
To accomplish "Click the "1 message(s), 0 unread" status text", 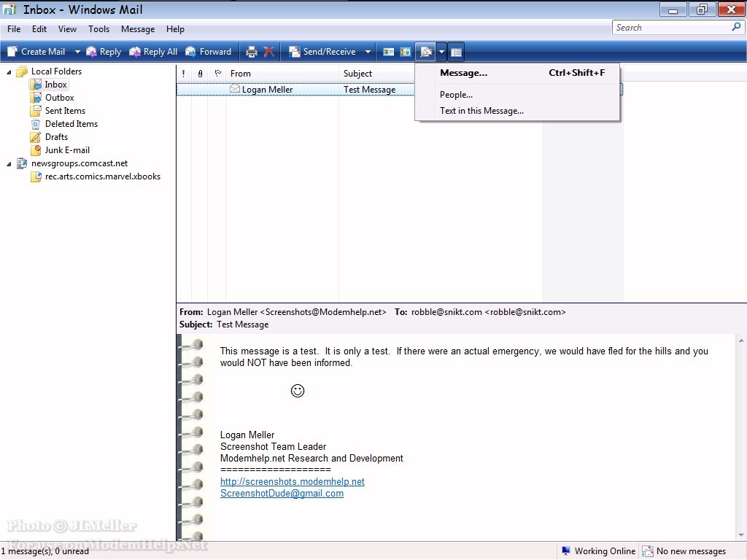I will coord(44,551).
